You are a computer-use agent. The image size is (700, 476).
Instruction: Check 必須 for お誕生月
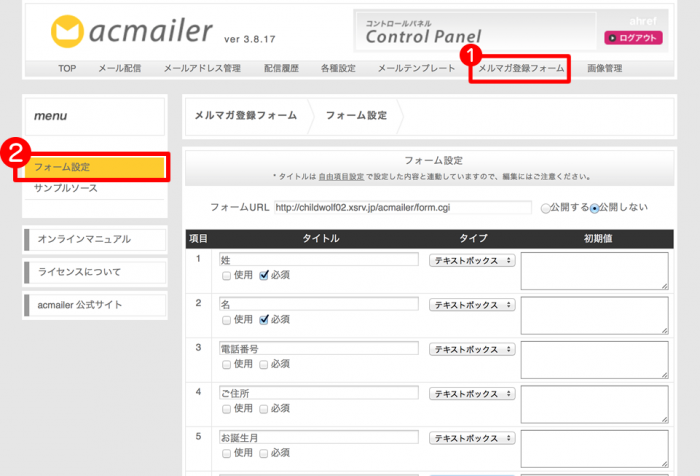[x=263, y=454]
